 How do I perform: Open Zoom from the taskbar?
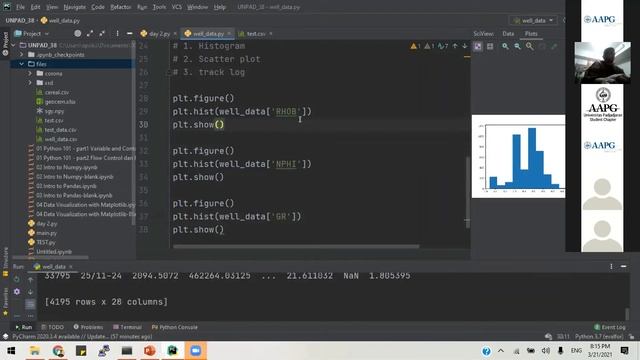pos(196,351)
